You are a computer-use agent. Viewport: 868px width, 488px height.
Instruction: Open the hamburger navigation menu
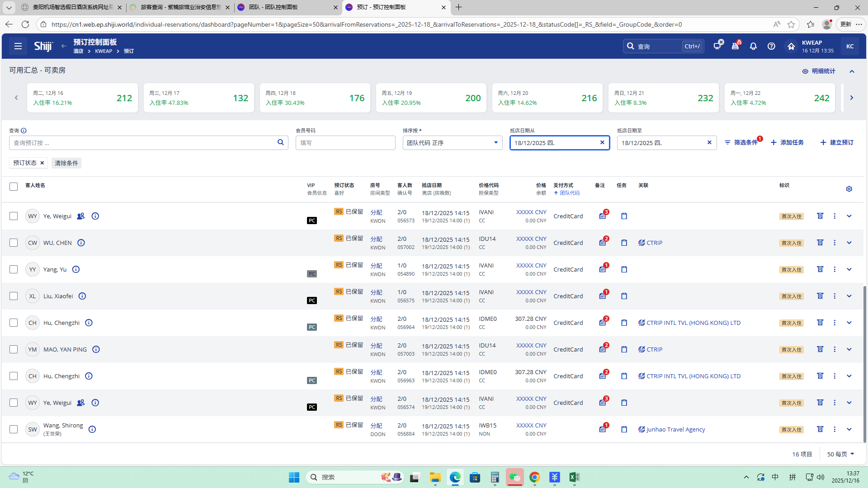click(x=18, y=46)
